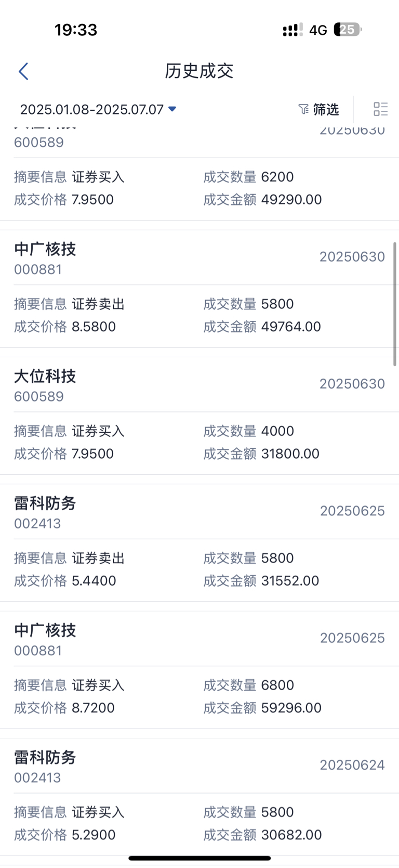Tap 成交数量 6200 in top record
This screenshot has height=868, width=399.
277,177
